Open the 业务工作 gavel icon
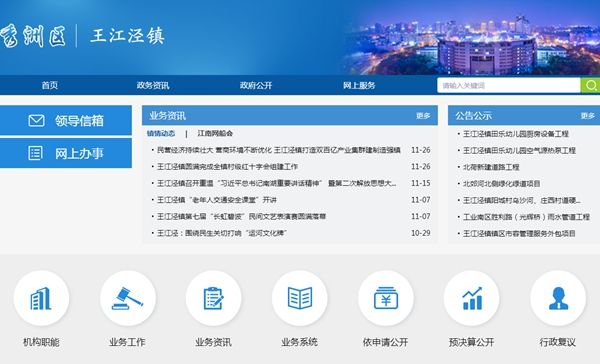The width and height of the screenshot is (600, 364). pyautogui.click(x=127, y=298)
